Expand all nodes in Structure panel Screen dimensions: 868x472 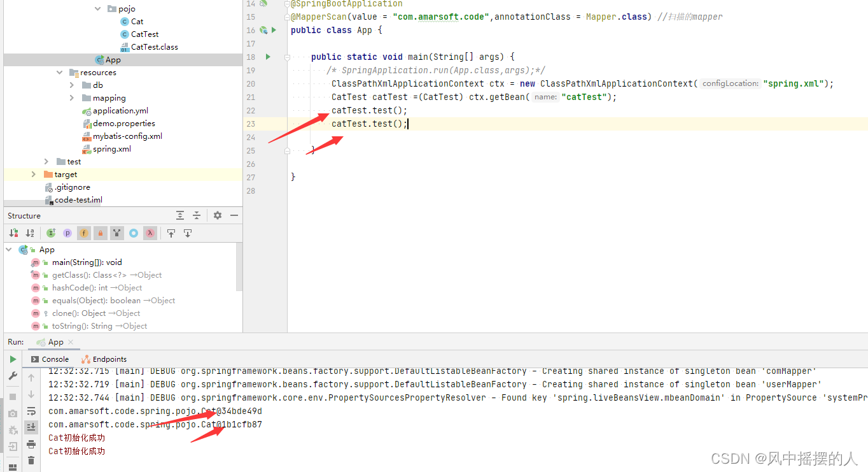click(x=181, y=215)
